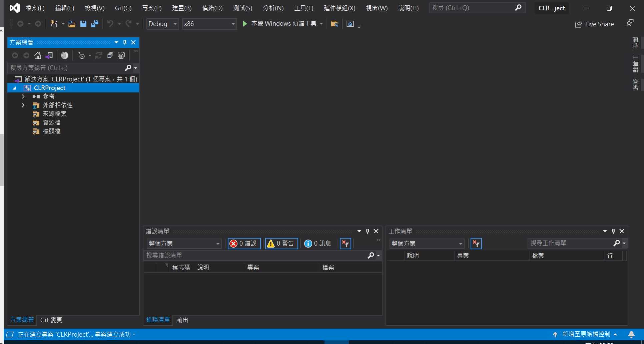Switch to the 輸出 output tab

pos(182,320)
